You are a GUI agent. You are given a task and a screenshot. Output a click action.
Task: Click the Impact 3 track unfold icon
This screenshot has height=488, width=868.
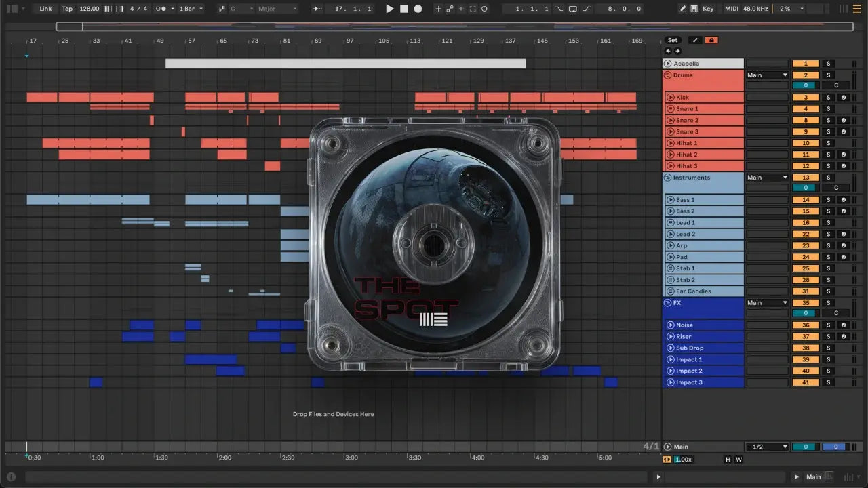[670, 382]
